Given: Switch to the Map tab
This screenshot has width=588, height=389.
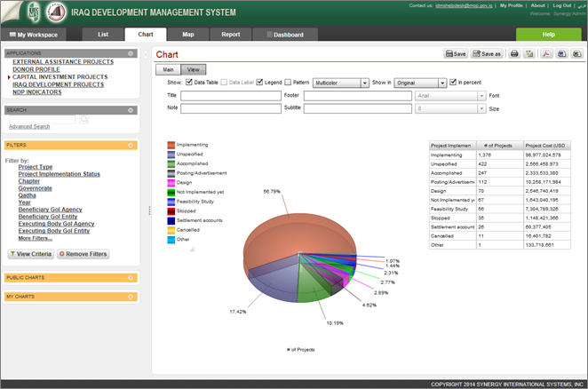Looking at the screenshot, I should pyautogui.click(x=188, y=34).
